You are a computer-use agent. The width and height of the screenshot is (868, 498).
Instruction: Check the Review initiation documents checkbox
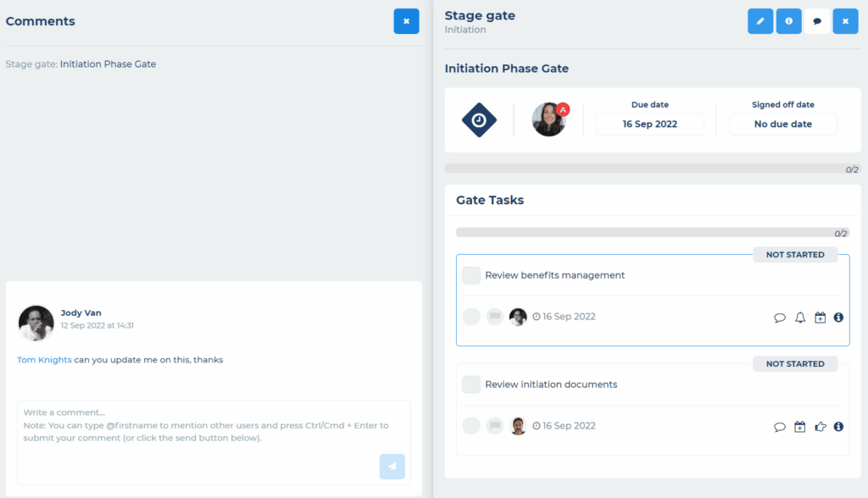[x=471, y=384]
